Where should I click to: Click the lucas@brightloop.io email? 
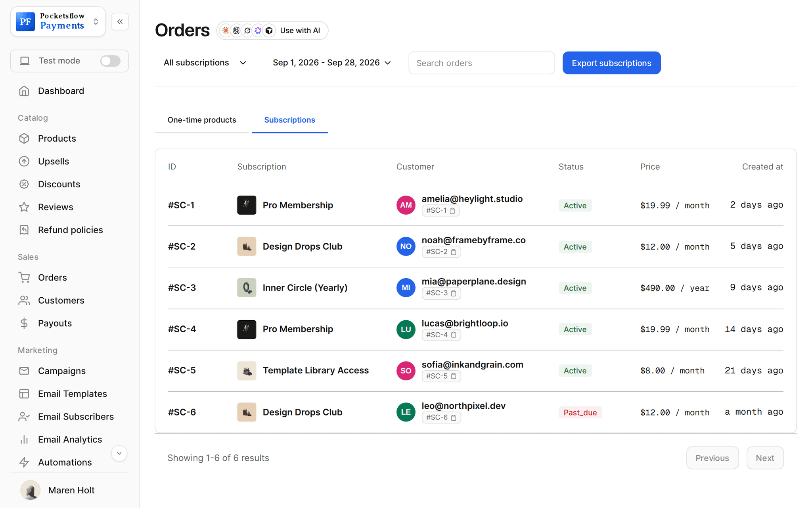[465, 323]
